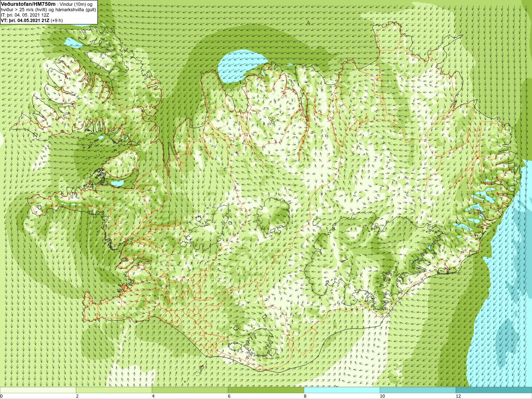This screenshot has height=399, width=532.
Task: Click the legend value label '6'
Action: coord(229,396)
